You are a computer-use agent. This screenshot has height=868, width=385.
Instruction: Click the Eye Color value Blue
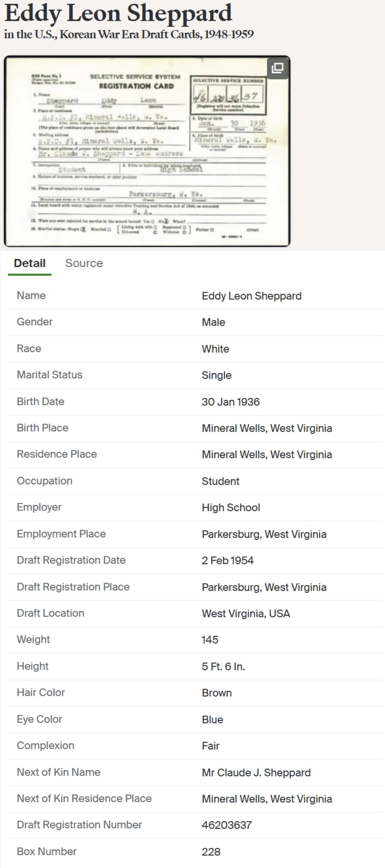click(212, 719)
